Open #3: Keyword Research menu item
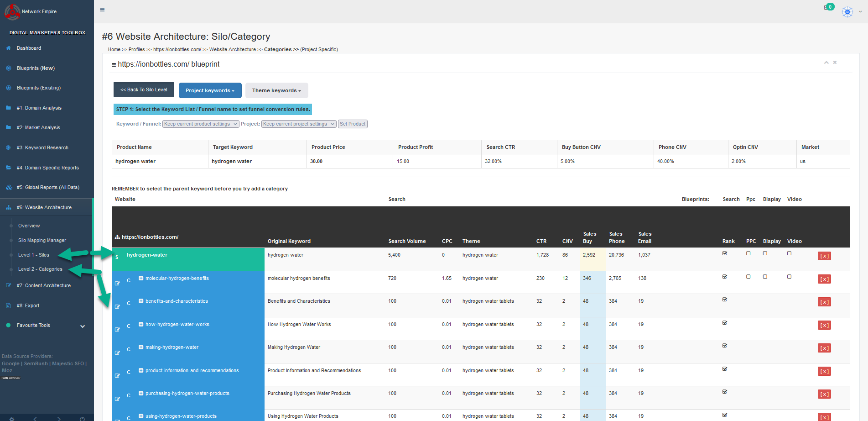The height and width of the screenshot is (421, 868). click(42, 147)
